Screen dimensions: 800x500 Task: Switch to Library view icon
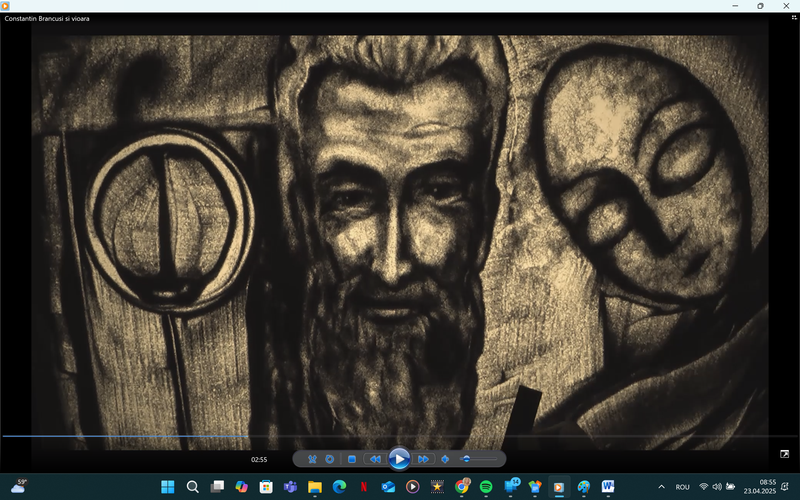tap(785, 454)
